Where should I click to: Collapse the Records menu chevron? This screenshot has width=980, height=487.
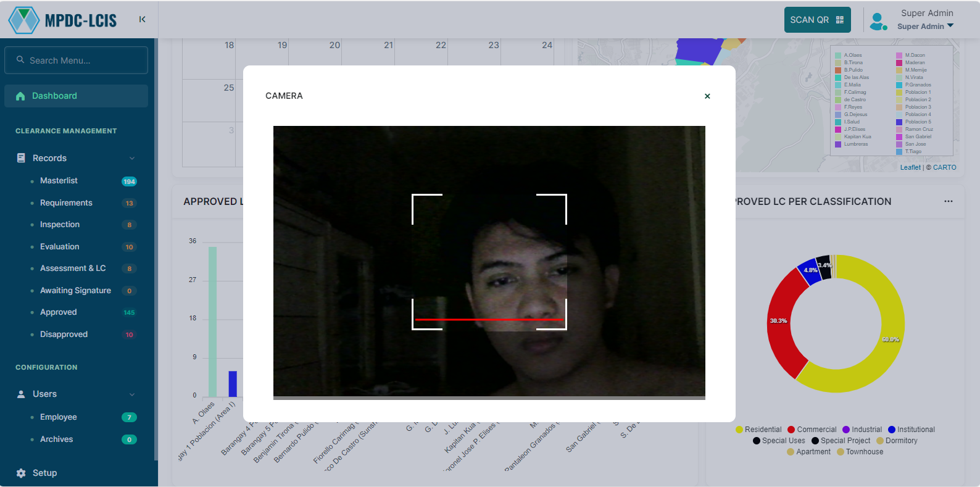[132, 159]
